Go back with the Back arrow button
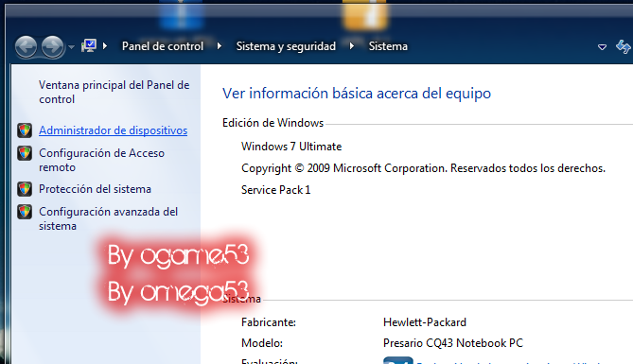Screen dimensions: 633x364 pos(26,47)
